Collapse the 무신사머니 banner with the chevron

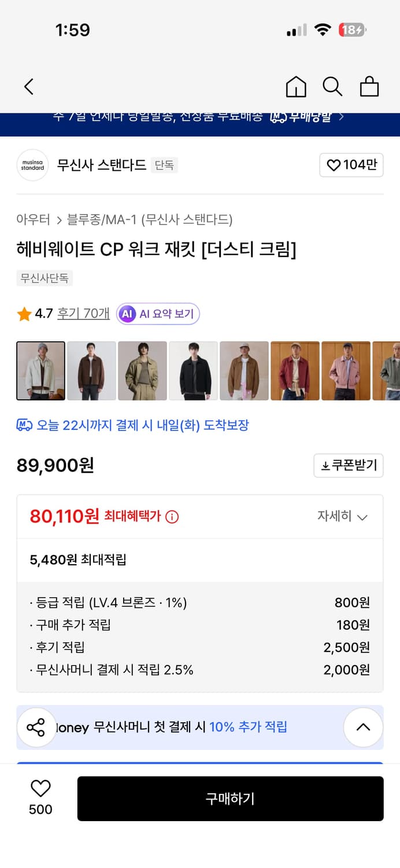(363, 727)
